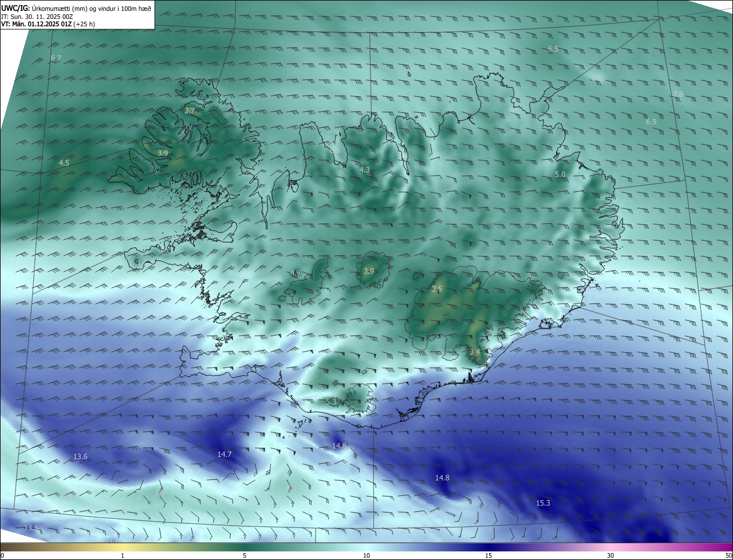Viewport: 733px width, 560px height.
Task: Click the '10' tick on the color scale
Action: coord(366,555)
